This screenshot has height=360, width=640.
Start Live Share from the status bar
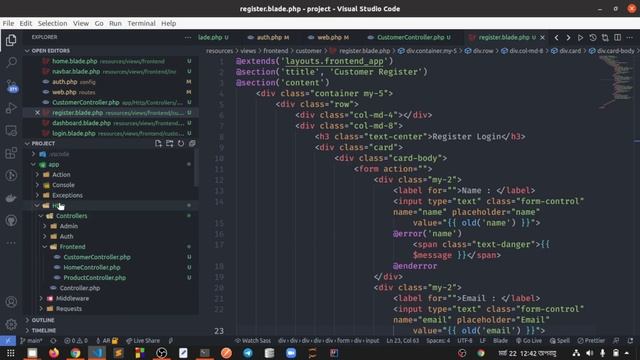pos(143,340)
